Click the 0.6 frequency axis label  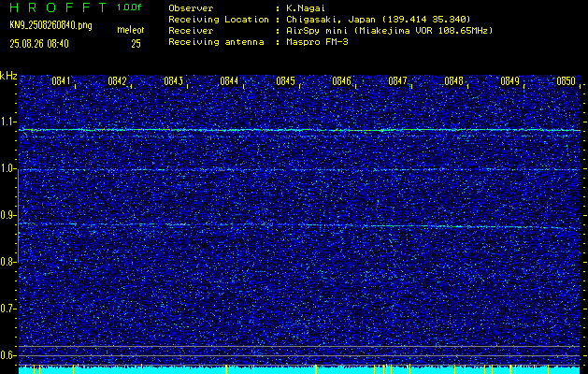[7, 355]
